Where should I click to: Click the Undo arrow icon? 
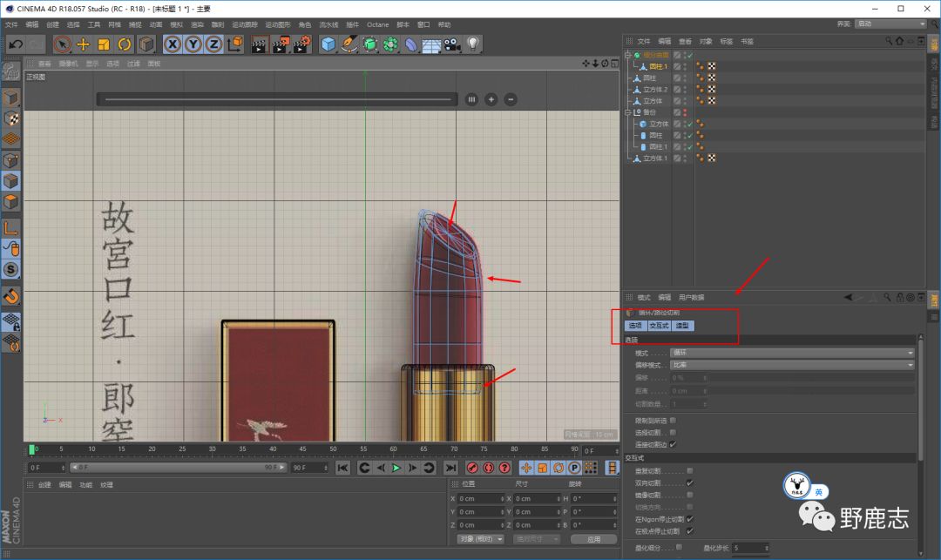[15, 44]
